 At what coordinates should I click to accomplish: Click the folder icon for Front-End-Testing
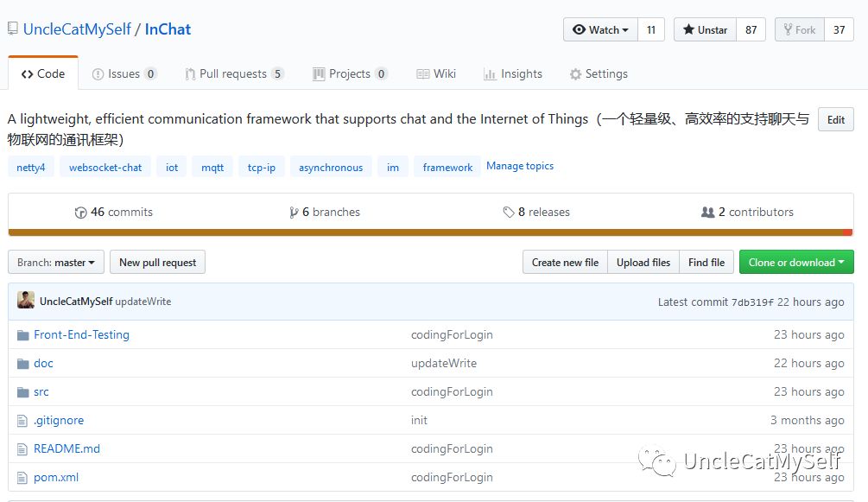coord(22,335)
